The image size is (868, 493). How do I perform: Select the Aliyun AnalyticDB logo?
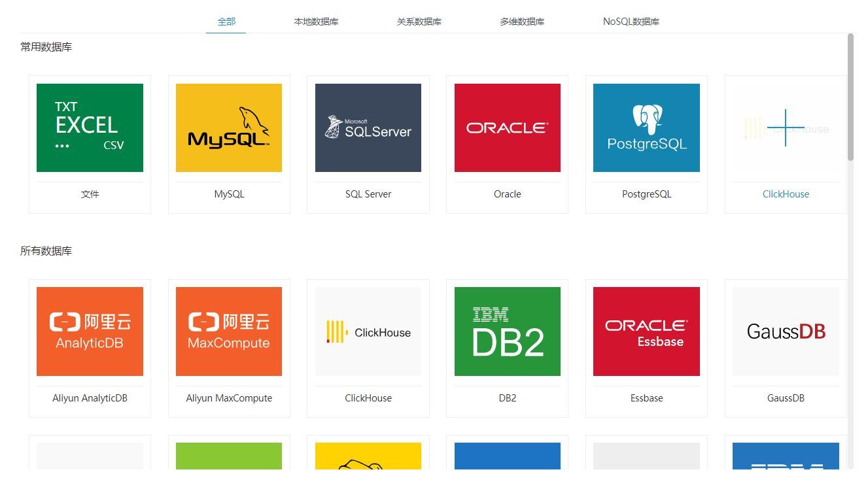pyautogui.click(x=90, y=331)
